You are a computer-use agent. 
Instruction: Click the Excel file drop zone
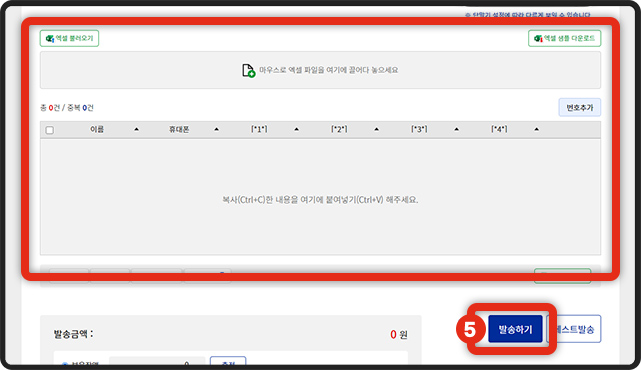(320, 70)
